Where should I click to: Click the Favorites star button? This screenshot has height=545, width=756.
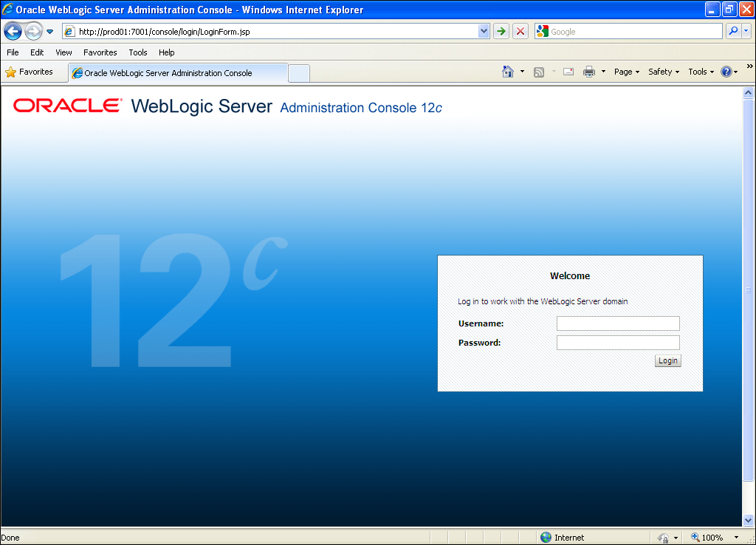(30, 72)
